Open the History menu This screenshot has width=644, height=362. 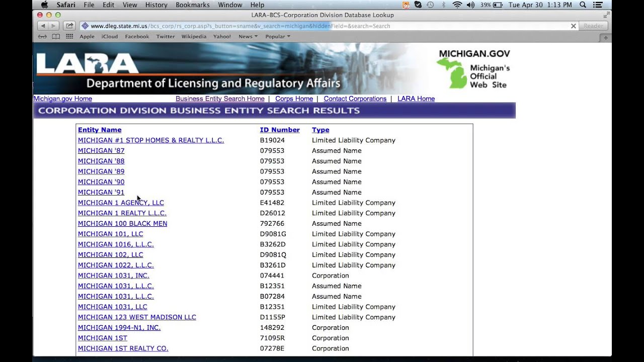tap(156, 5)
